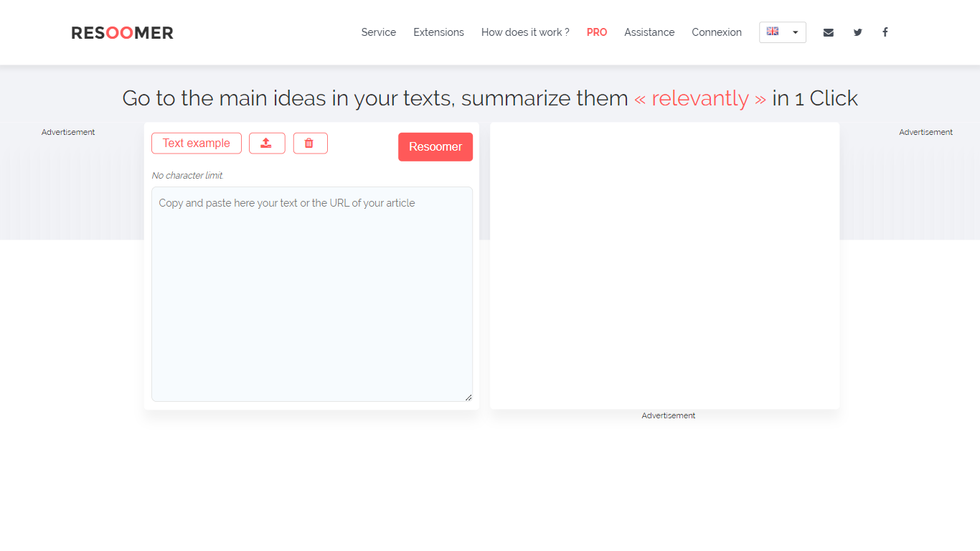This screenshot has width=980, height=551.
Task: Open the Assistance page
Action: click(x=649, y=32)
